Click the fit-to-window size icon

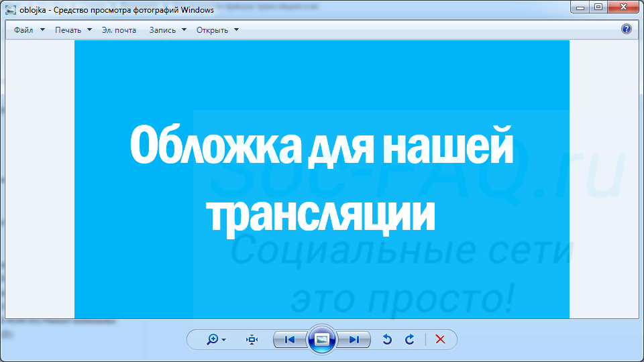click(252, 340)
